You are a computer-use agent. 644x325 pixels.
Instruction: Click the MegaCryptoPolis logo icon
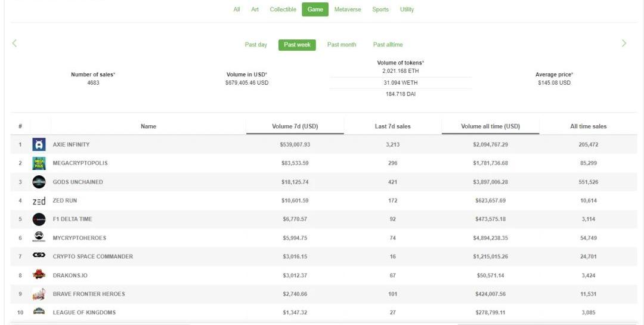39,163
